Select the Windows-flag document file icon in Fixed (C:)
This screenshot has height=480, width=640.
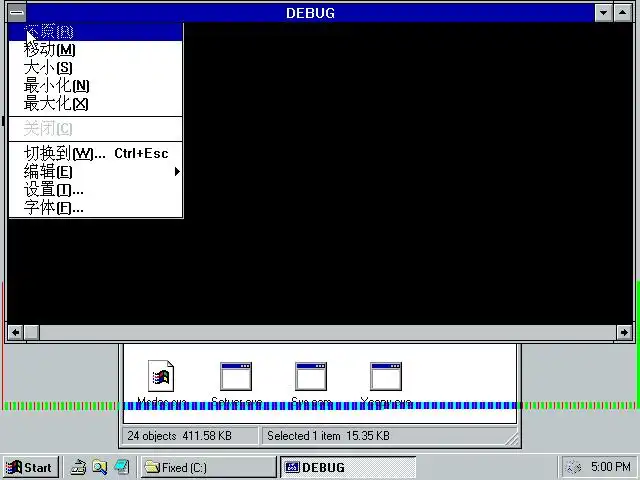pos(161,376)
